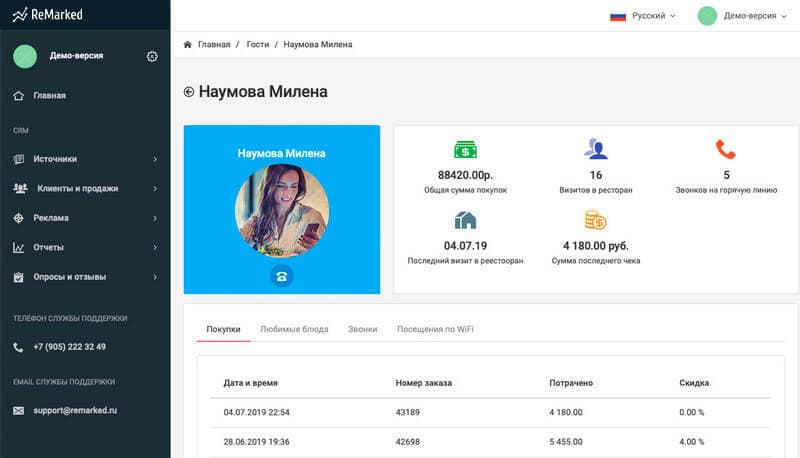Image resolution: width=800 pixels, height=458 pixels.
Task: Expand the Источники menu chevron
Action: click(x=155, y=159)
